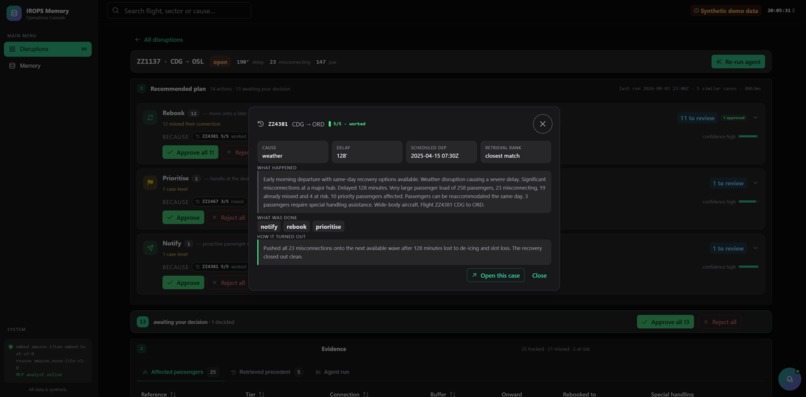
Task: Click the Prioritise flag icon
Action: pos(150,183)
